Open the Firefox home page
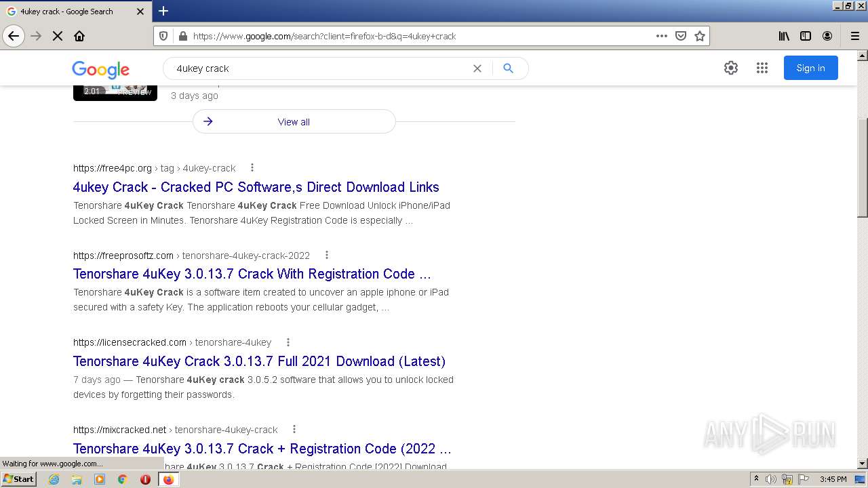Image resolution: width=868 pixels, height=488 pixels. [x=79, y=36]
